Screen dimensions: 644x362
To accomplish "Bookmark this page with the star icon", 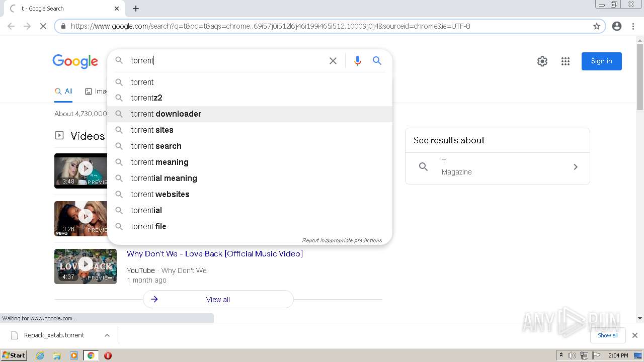I will click(x=597, y=26).
